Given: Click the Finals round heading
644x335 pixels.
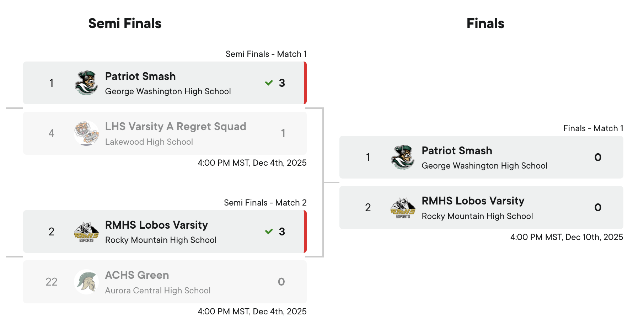Looking at the screenshot, I should pos(485,23).
